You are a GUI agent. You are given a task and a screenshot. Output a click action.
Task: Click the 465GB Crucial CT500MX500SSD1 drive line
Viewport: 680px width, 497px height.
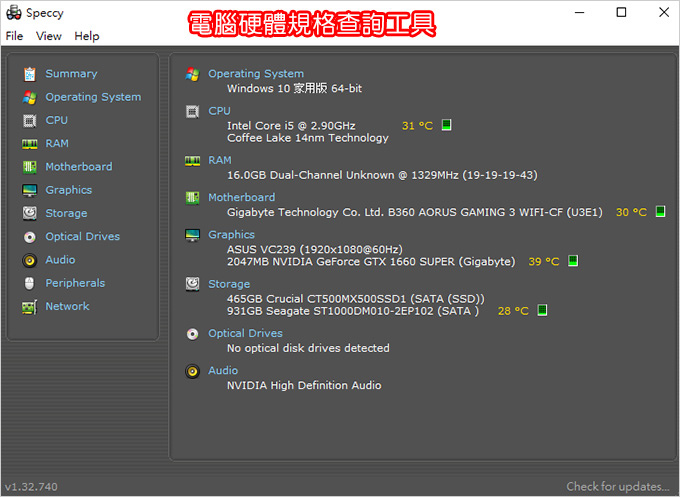(356, 299)
